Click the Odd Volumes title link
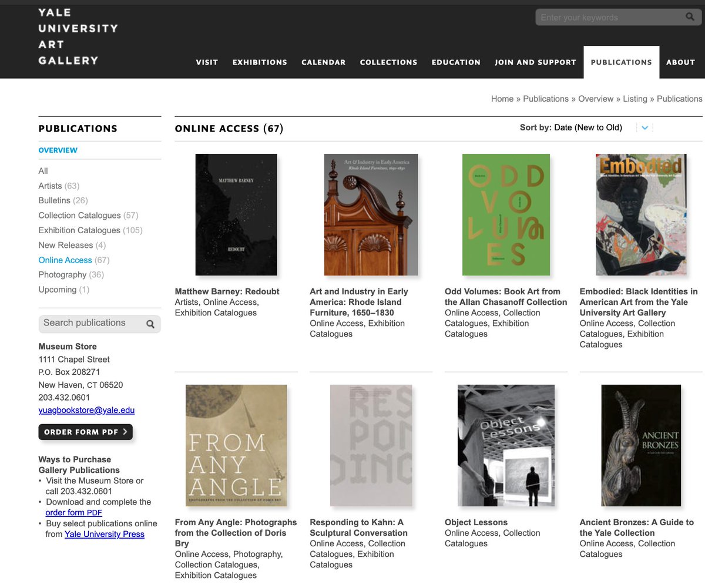The height and width of the screenshot is (588, 705). pyautogui.click(x=506, y=297)
